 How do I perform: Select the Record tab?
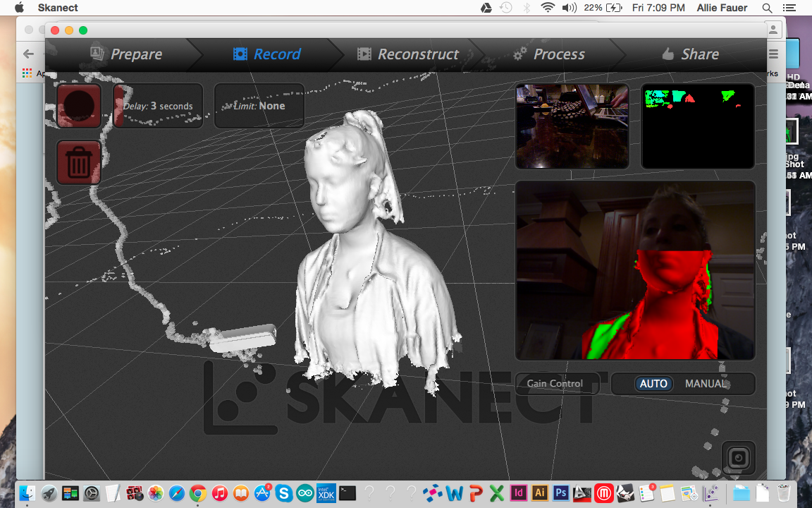[266, 54]
